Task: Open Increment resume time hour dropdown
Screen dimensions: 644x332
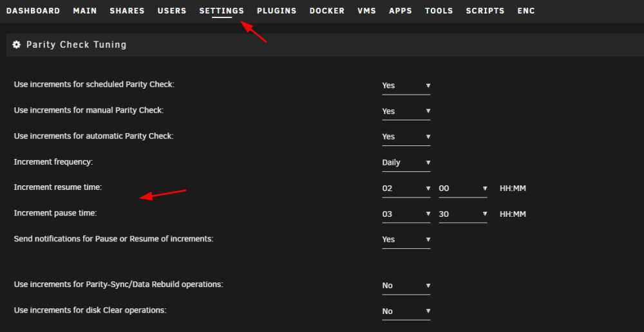Action: pos(406,189)
